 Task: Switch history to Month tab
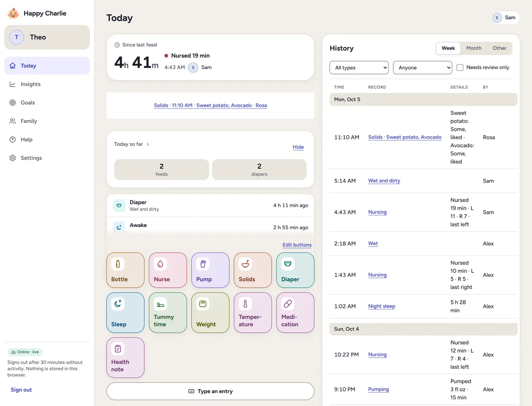(x=474, y=48)
